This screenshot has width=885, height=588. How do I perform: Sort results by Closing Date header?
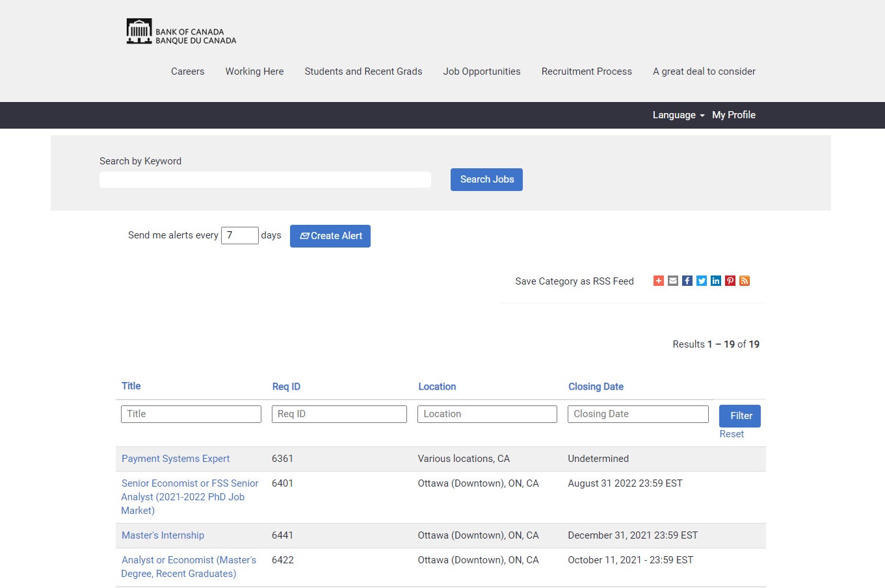click(x=596, y=387)
